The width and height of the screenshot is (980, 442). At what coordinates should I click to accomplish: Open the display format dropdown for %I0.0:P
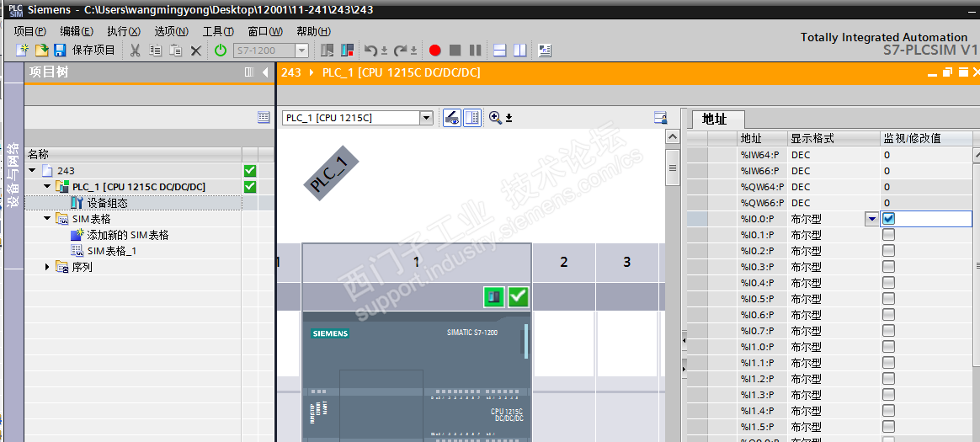pyautogui.click(x=871, y=219)
